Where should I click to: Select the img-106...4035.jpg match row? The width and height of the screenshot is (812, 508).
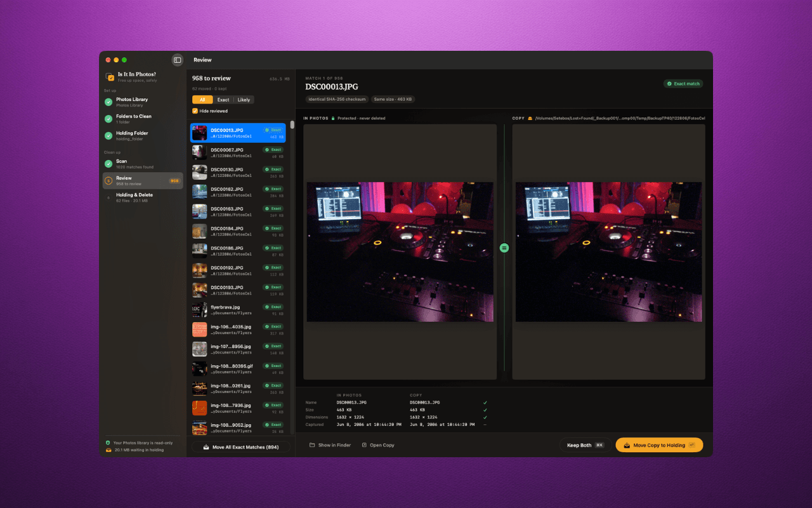238,330
